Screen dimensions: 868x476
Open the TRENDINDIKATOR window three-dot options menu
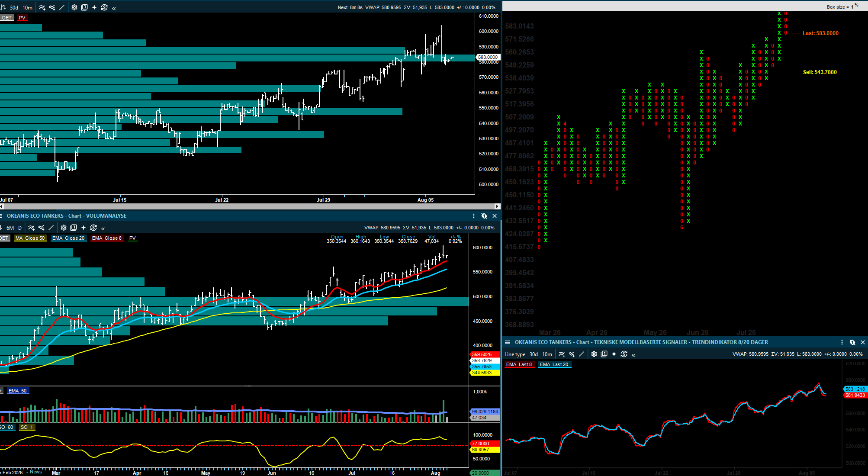(x=842, y=342)
